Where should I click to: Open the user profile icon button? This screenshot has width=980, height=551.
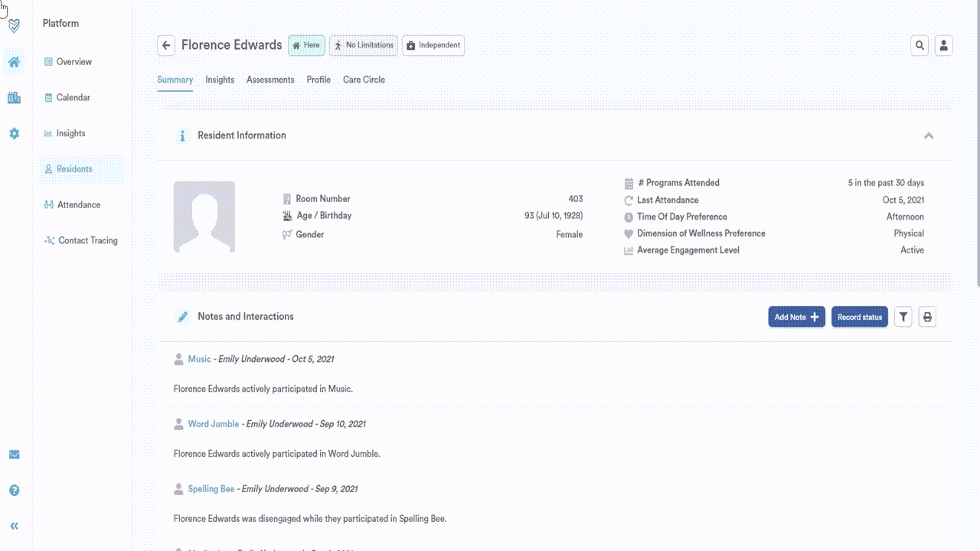coord(943,45)
